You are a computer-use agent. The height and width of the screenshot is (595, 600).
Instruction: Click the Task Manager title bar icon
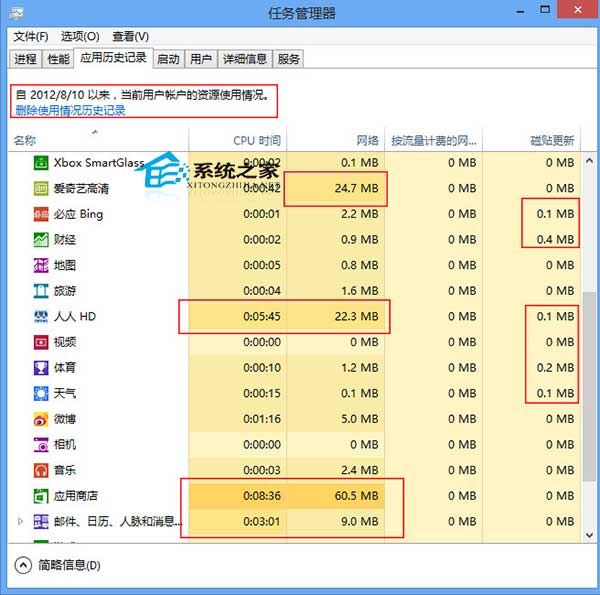click(16, 13)
